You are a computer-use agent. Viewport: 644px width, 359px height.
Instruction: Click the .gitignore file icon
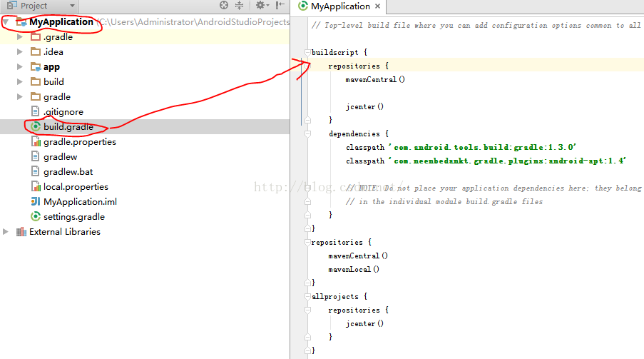(36, 111)
